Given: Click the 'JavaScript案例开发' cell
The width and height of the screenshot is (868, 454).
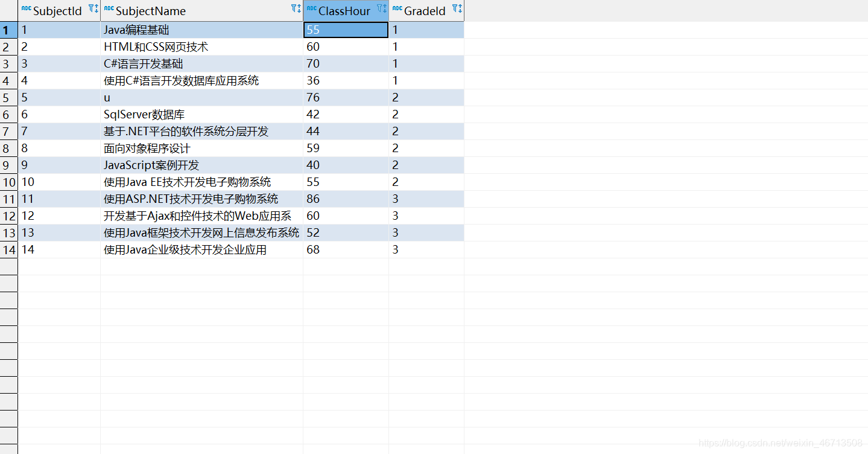Looking at the screenshot, I should 201,165.
